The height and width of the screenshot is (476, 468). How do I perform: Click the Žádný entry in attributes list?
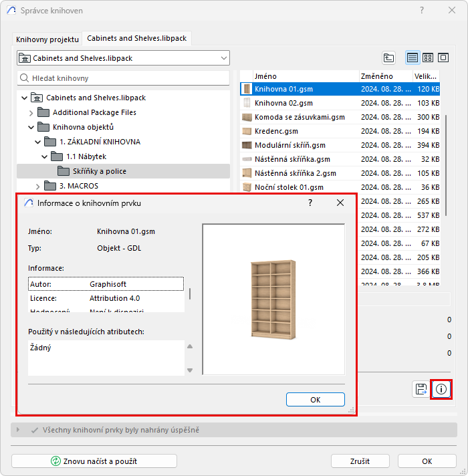point(40,347)
